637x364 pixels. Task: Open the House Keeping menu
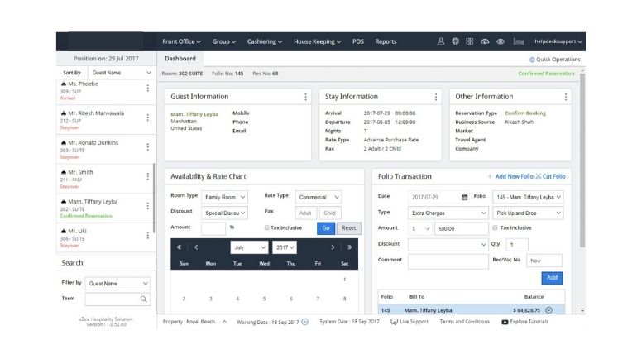point(318,41)
